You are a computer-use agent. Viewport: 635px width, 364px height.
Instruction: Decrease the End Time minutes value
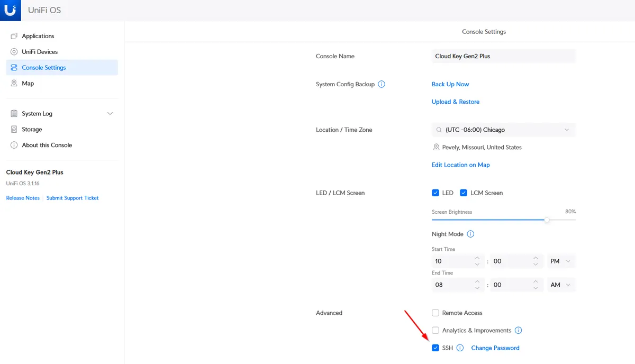click(536, 288)
